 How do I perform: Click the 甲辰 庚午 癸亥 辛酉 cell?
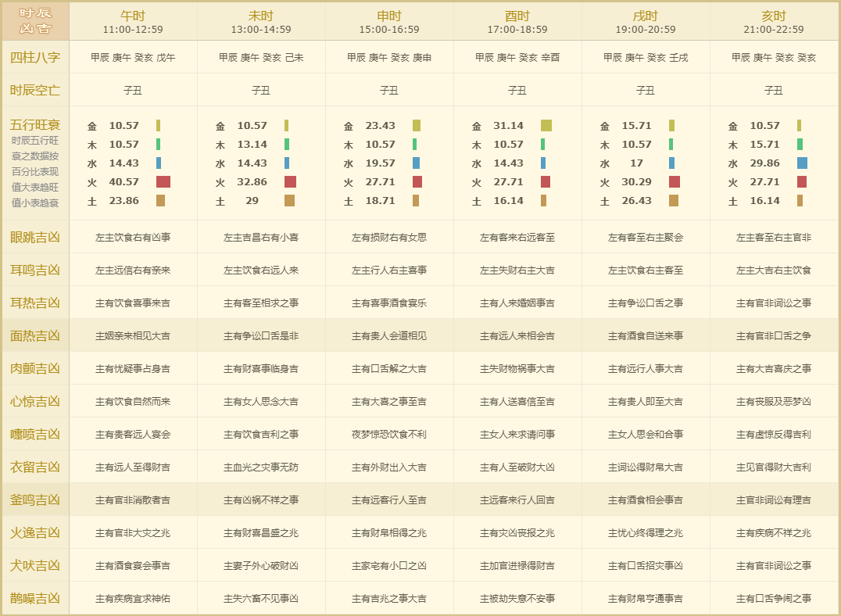[x=517, y=57]
